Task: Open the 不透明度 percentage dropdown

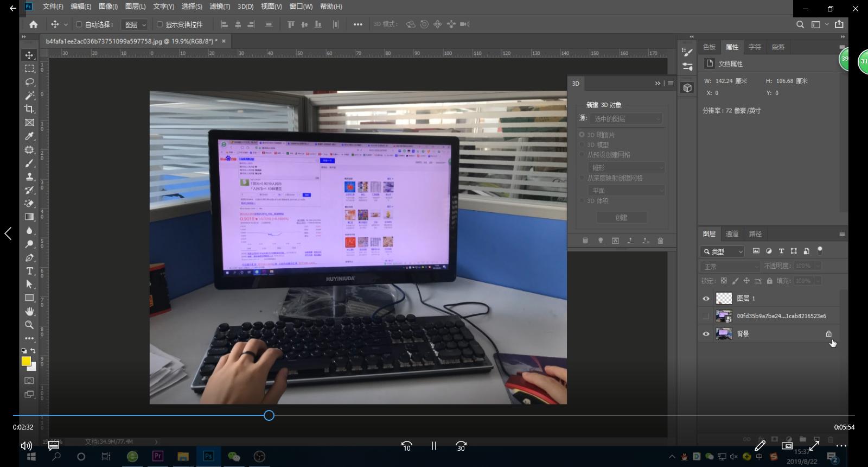Action: 818,266
